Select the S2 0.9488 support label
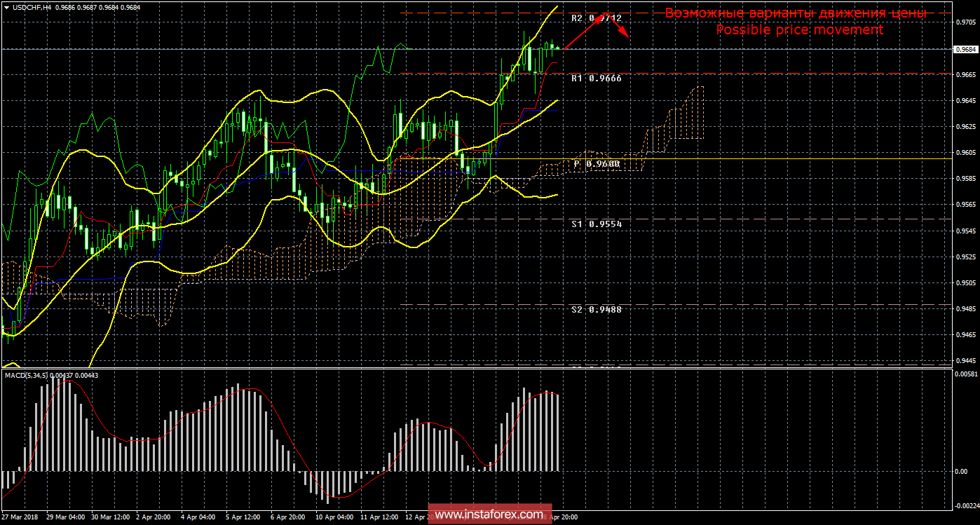The image size is (980, 525). [x=596, y=309]
